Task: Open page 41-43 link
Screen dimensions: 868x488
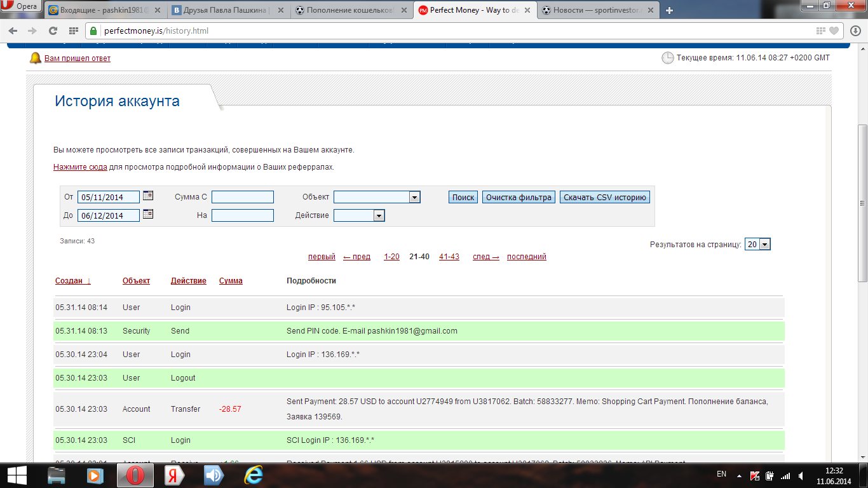Action: 449,257
